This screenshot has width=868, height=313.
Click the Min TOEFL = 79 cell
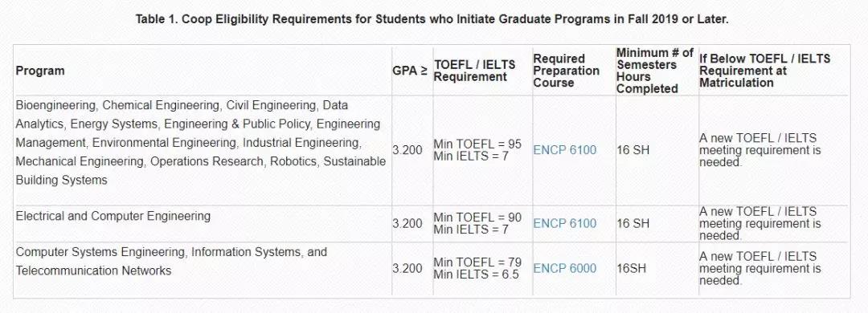coord(477,269)
